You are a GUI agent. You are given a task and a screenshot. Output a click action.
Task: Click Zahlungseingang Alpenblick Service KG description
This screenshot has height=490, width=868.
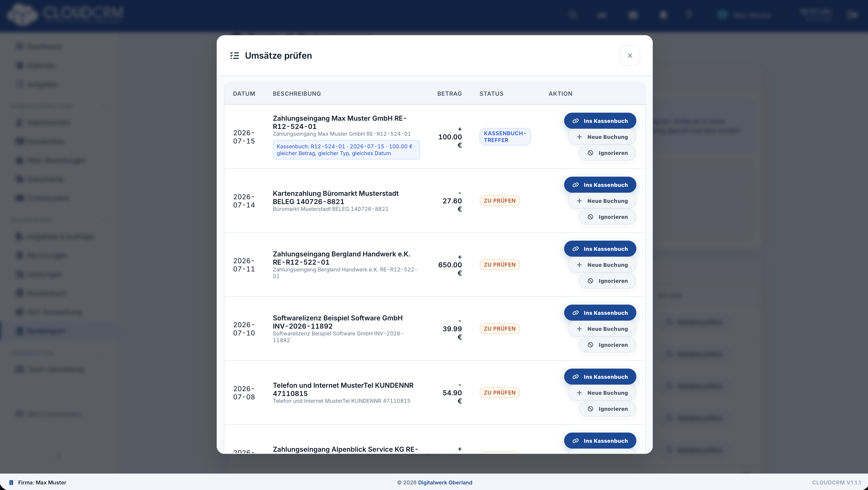point(345,449)
